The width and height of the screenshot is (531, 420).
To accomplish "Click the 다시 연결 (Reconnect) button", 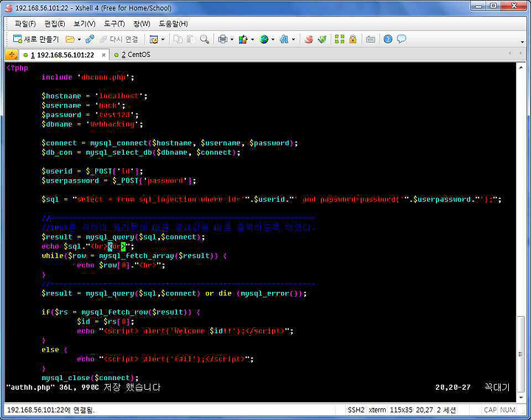I will coord(119,39).
